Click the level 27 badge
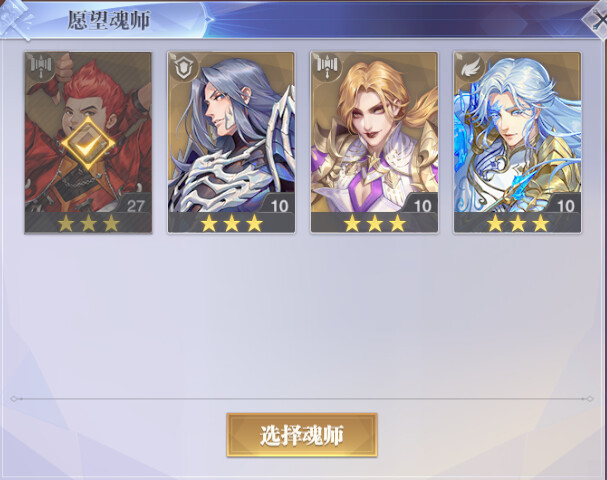This screenshot has width=607, height=480. 135,204
